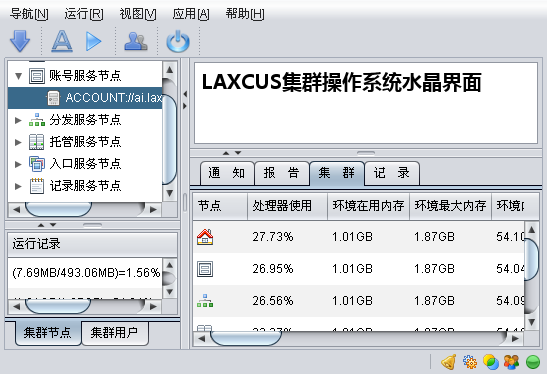Screen dimensions: 547x374
Task: Click the blue letter A toolbar icon
Action: (62, 41)
